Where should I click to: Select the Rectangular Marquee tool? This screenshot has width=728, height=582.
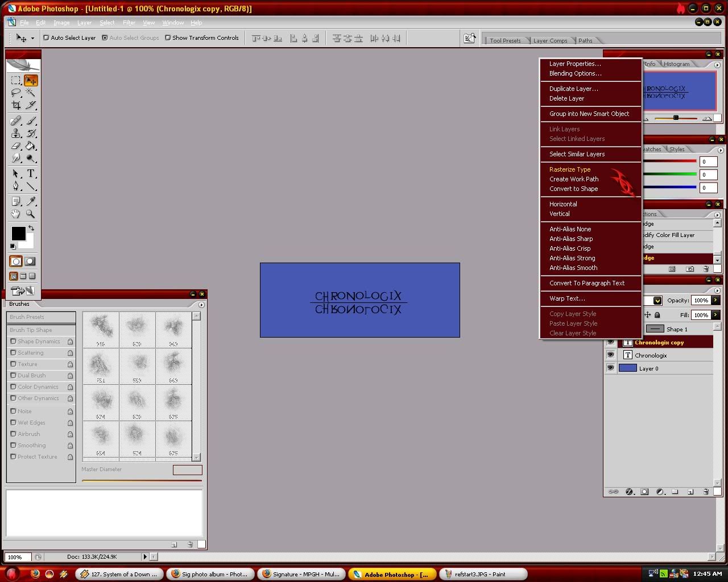[16, 81]
